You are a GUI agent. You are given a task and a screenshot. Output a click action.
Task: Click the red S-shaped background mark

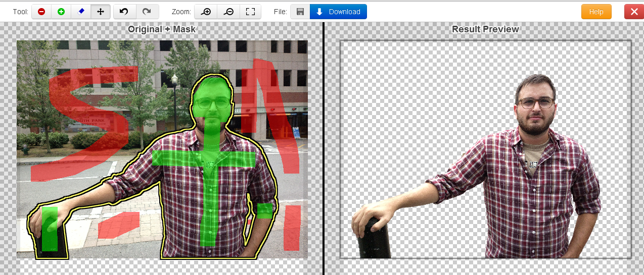[x=86, y=121]
